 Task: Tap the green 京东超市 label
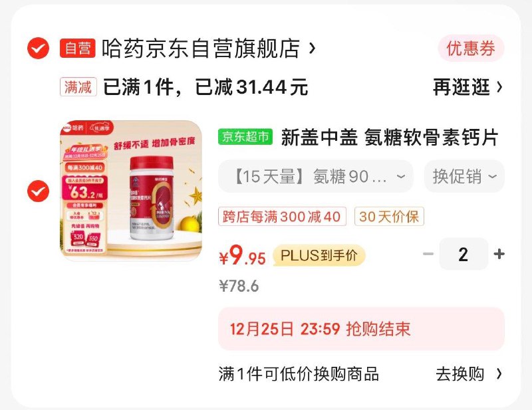pos(245,137)
